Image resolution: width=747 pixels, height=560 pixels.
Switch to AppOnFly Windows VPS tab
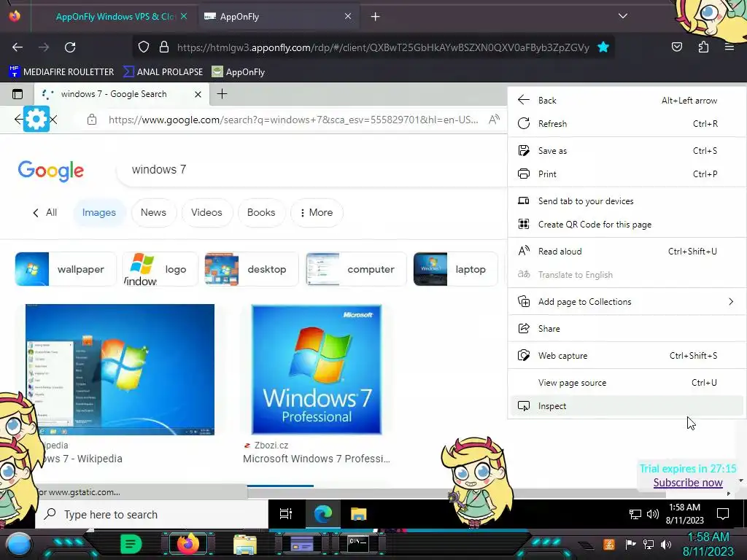click(115, 17)
